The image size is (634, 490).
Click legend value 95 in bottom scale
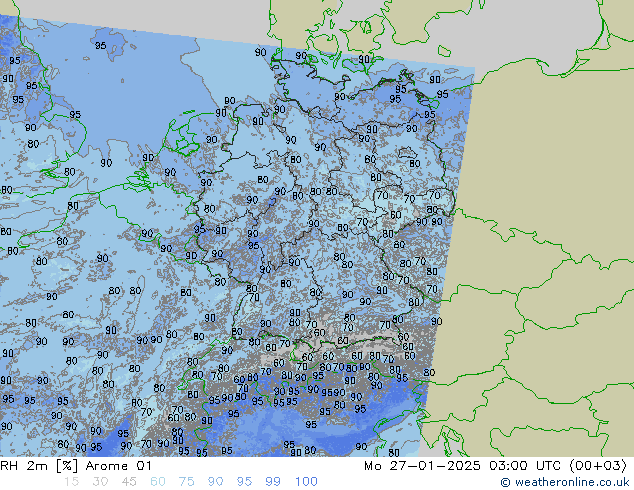tap(244, 482)
